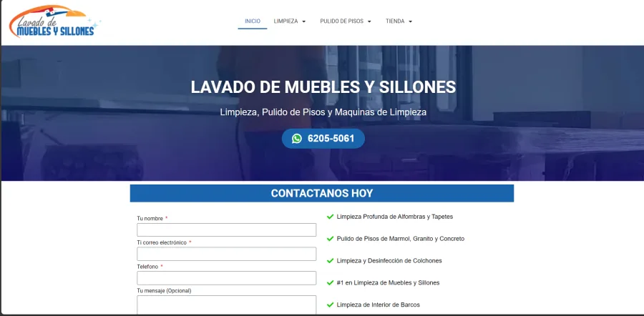Click text Pulido de Pisos de Marmol, Granito y Concreto

[x=401, y=239]
